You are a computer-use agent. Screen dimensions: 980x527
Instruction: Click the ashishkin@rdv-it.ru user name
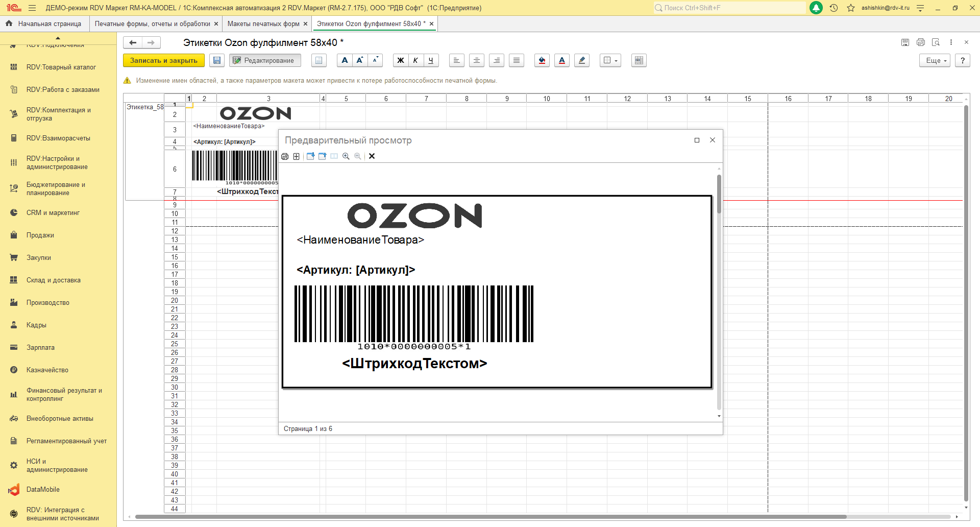886,8
